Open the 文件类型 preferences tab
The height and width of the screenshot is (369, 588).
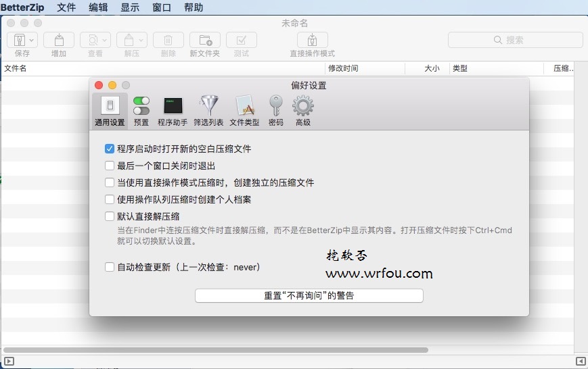click(x=244, y=112)
